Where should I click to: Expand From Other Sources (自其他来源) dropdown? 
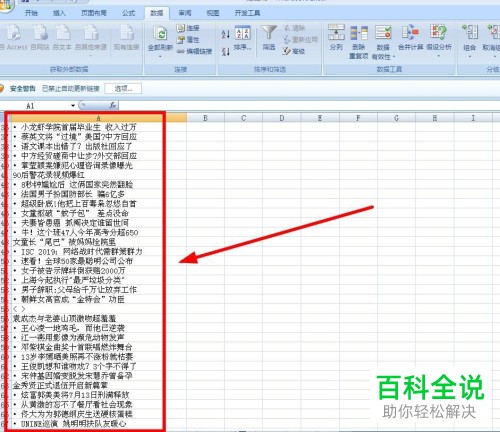pos(91,55)
